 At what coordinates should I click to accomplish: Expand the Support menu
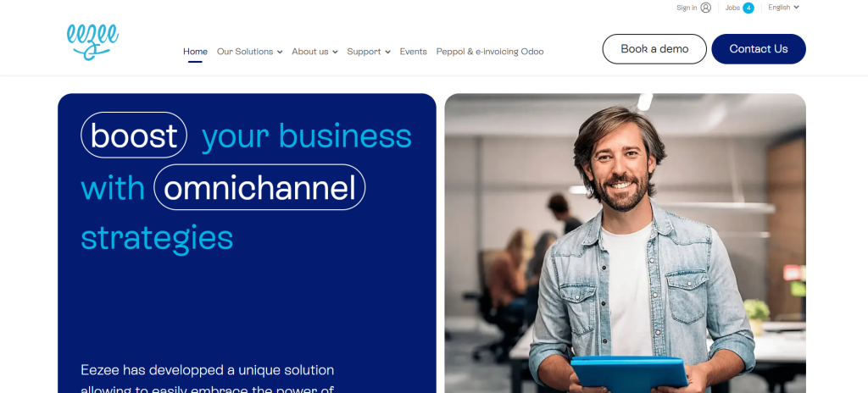click(x=369, y=52)
